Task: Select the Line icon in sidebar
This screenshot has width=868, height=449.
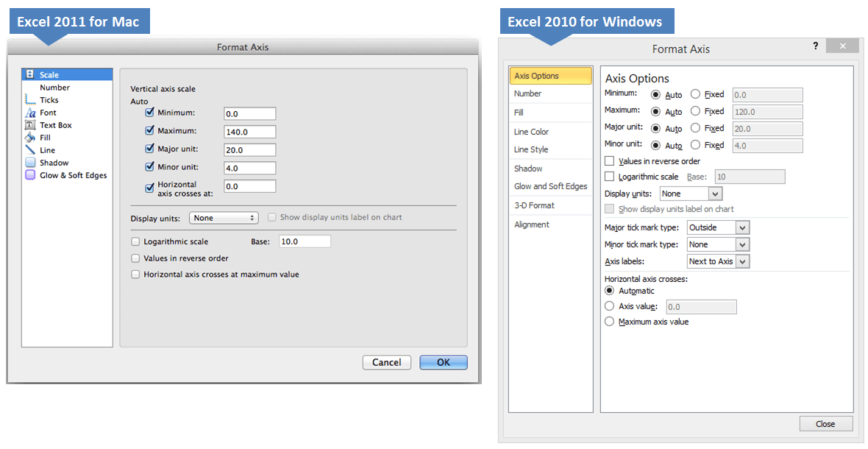Action: pyautogui.click(x=29, y=150)
